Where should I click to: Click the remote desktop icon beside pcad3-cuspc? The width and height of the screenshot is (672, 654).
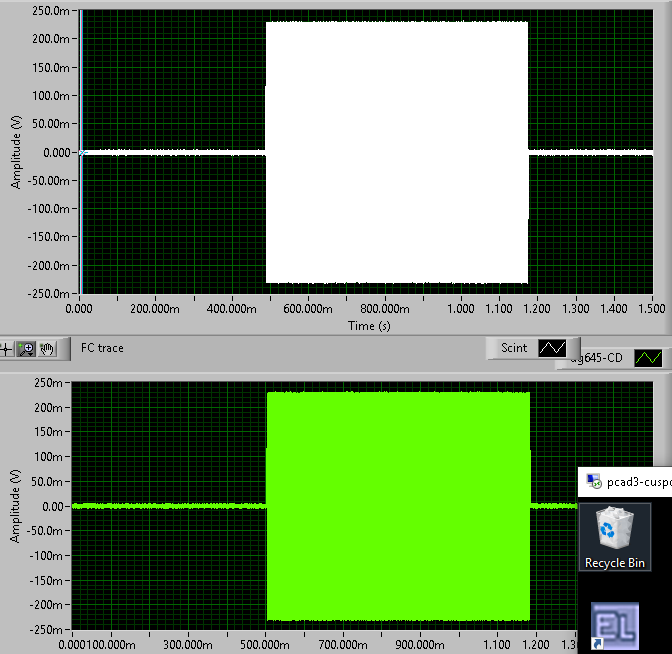[x=594, y=482]
